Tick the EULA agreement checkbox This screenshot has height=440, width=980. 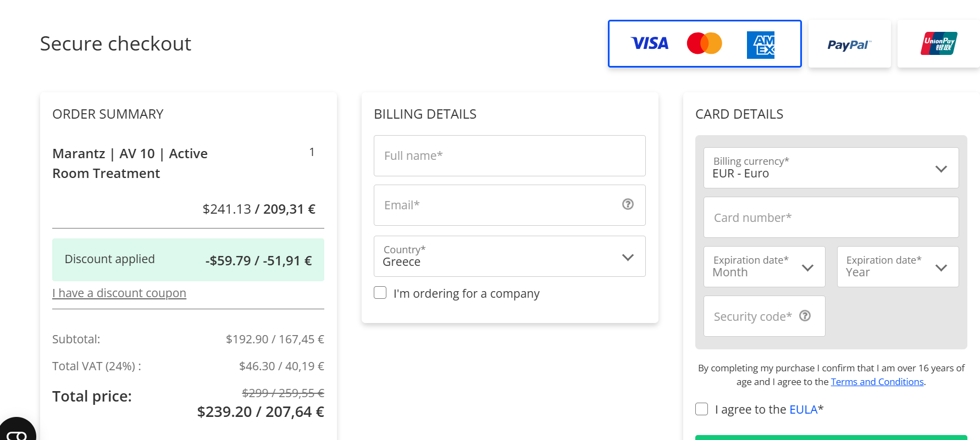tap(702, 409)
